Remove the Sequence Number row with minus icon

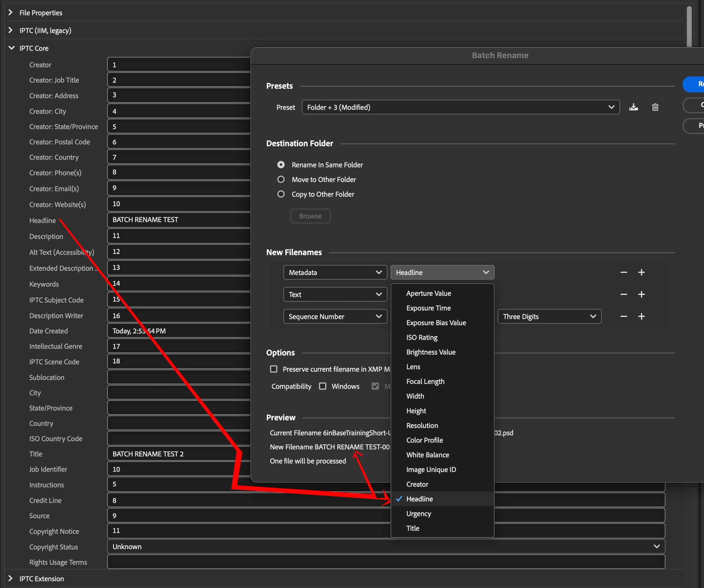tap(623, 317)
